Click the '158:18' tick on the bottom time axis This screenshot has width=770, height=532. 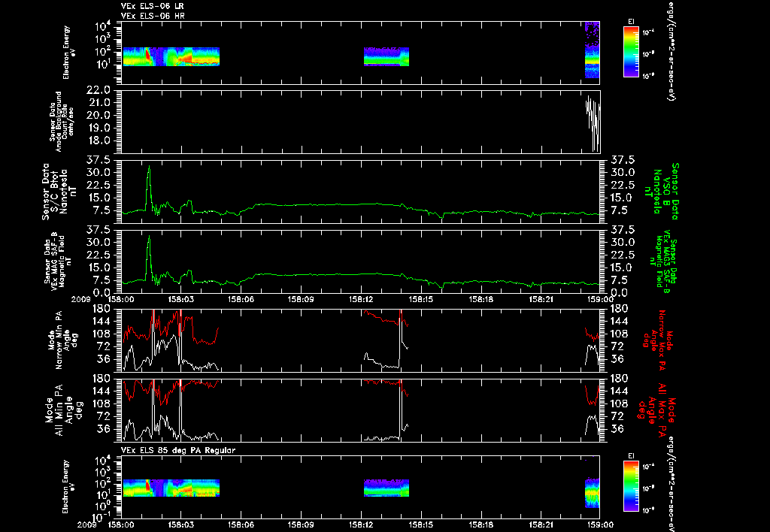tap(480, 524)
